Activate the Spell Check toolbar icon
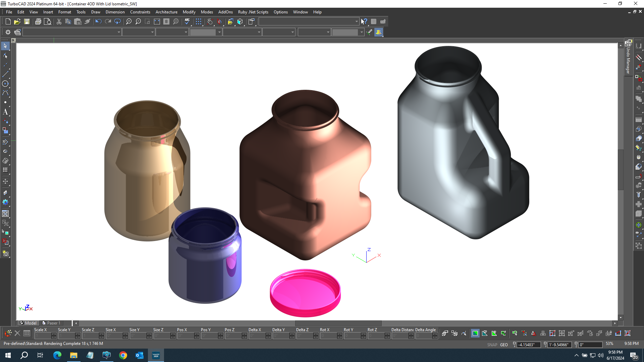Image resolution: width=644 pixels, height=362 pixels. 187,21
